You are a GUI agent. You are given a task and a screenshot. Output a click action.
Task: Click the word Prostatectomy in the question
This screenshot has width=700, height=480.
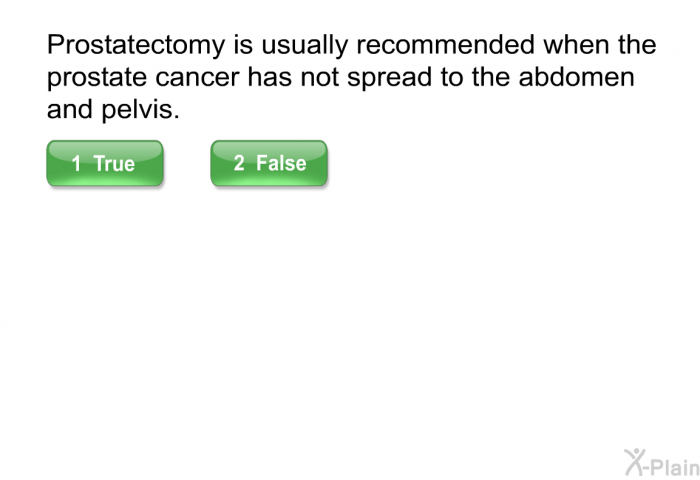[x=136, y=46]
